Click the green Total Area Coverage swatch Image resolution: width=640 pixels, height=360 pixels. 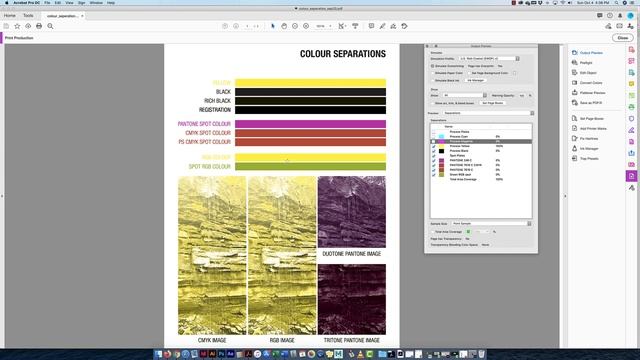click(x=469, y=232)
